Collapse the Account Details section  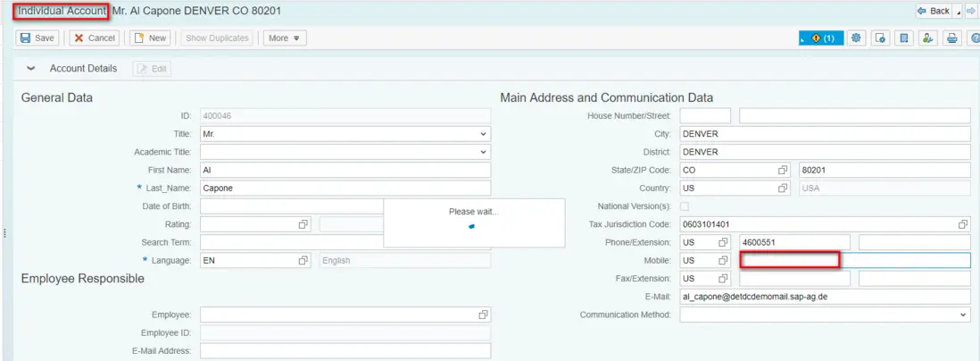(x=31, y=69)
